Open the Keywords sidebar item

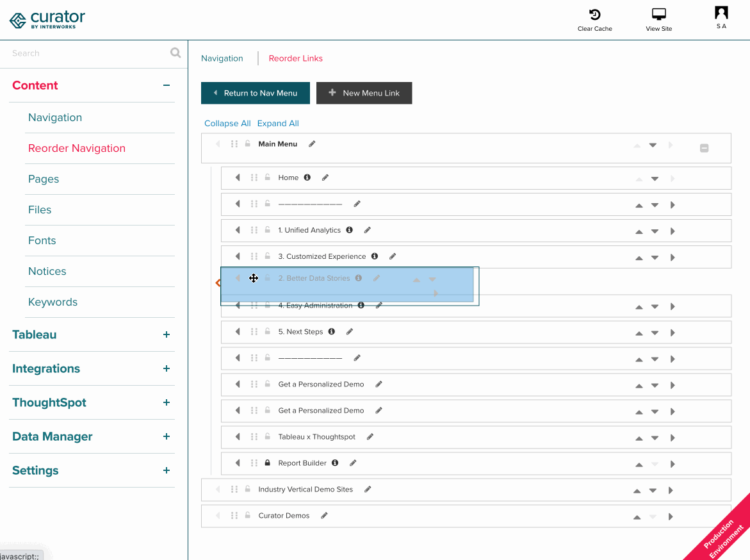coord(53,302)
